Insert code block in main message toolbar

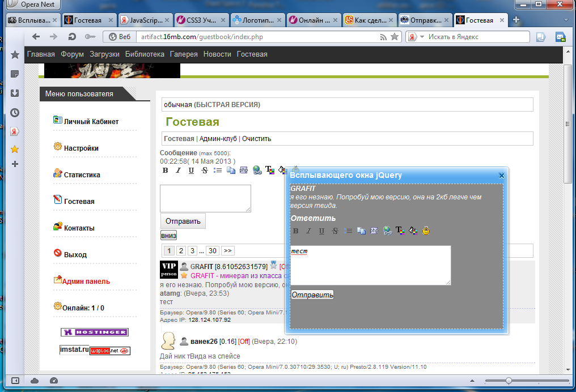pos(231,171)
